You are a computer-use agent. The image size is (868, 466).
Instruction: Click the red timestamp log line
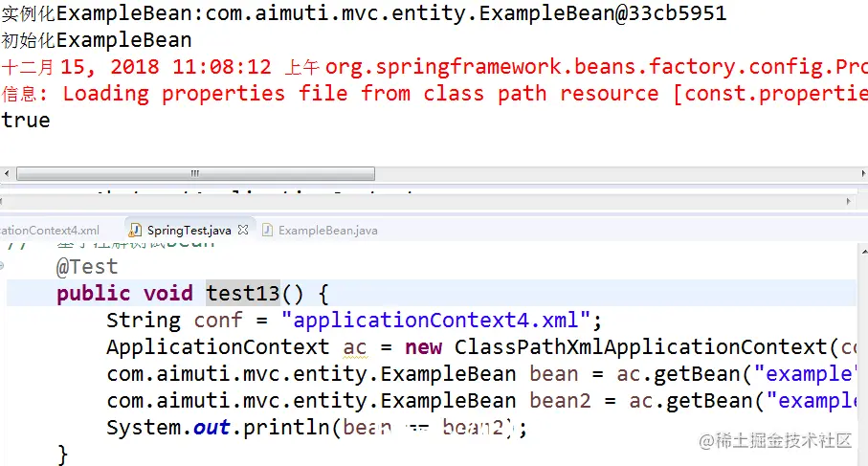[434, 67]
